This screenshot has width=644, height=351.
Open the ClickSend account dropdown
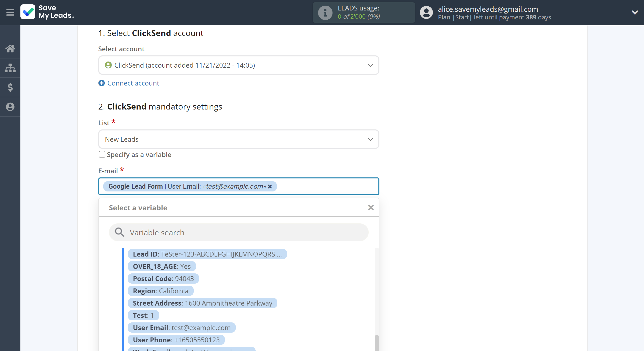pyautogui.click(x=239, y=65)
